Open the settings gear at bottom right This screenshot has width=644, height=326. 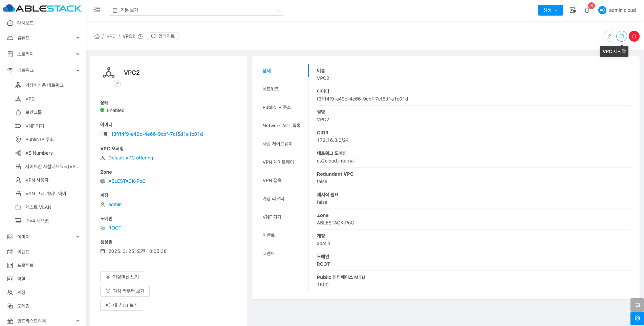click(637, 318)
